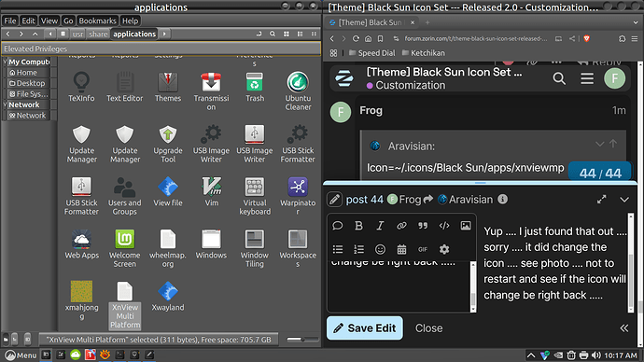Open the Help menu

click(130, 21)
